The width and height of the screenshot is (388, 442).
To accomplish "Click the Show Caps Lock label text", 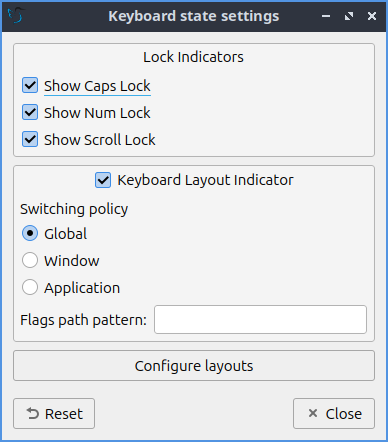I will 97,86.
